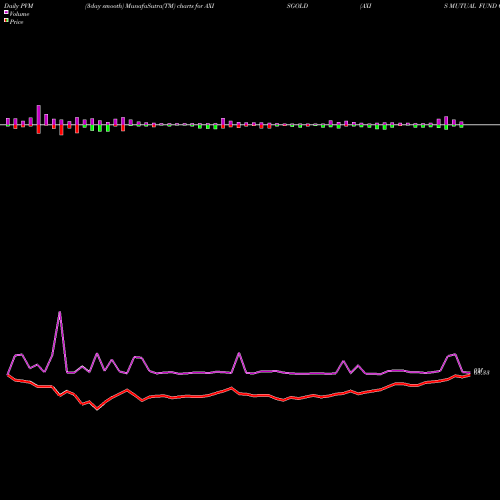Click the 'SGOLD' header text
The height and width of the screenshot is (500, 500).
(297, 6)
